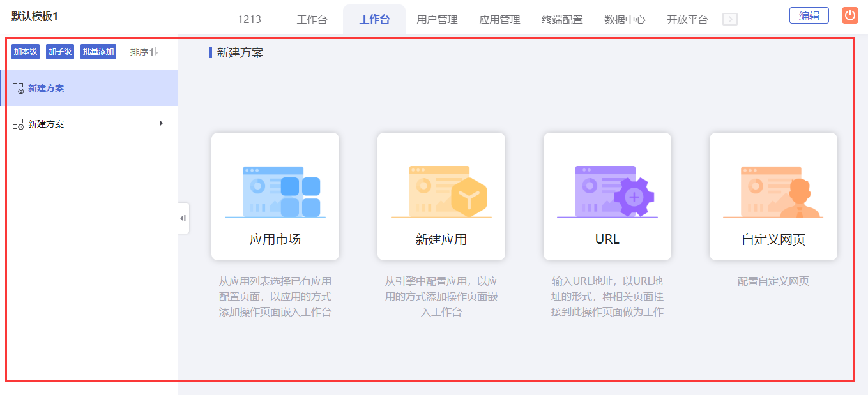This screenshot has height=395, width=868.
Task: Choose the 自定义网页 card
Action: (773, 197)
